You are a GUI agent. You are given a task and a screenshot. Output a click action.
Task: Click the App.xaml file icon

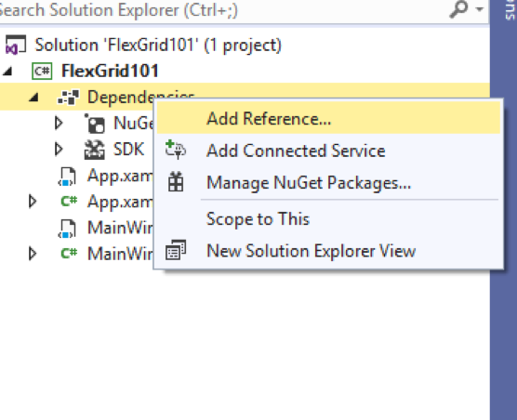(67, 177)
